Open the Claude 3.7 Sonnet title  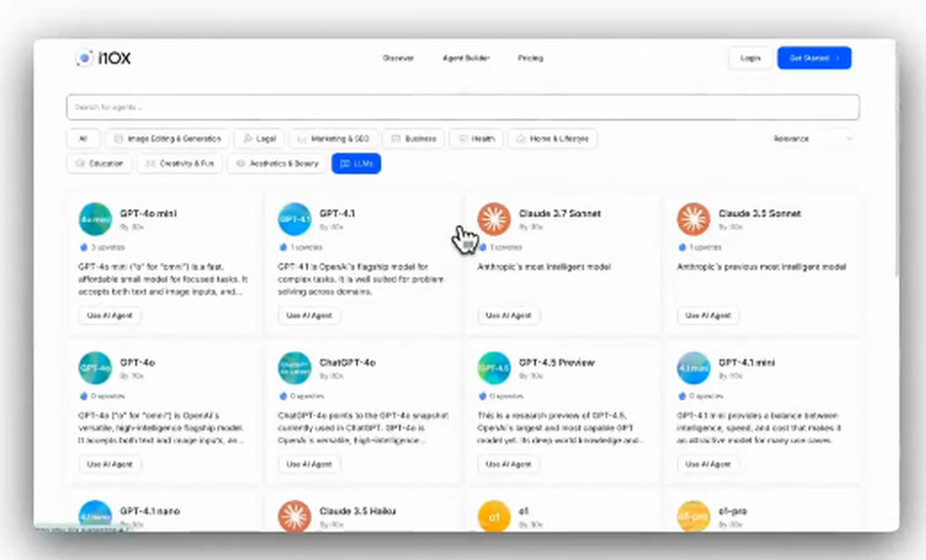[560, 214]
